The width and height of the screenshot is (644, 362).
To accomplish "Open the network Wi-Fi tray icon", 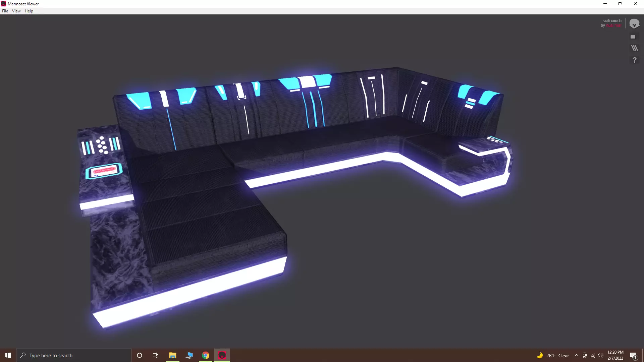I will pos(593,356).
